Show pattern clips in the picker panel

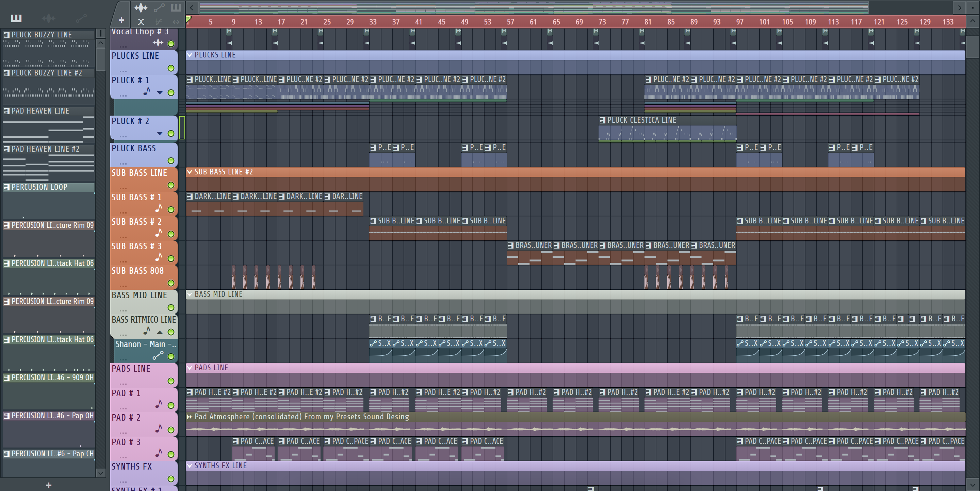[x=16, y=18]
